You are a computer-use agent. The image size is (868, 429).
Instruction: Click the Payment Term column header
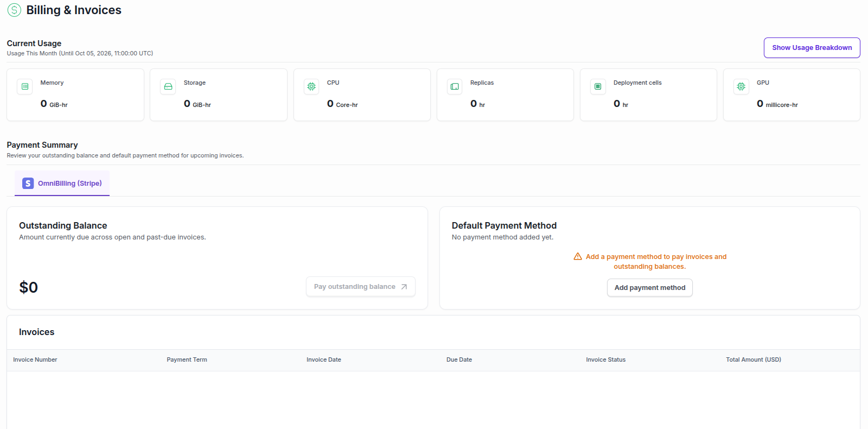pyautogui.click(x=187, y=359)
